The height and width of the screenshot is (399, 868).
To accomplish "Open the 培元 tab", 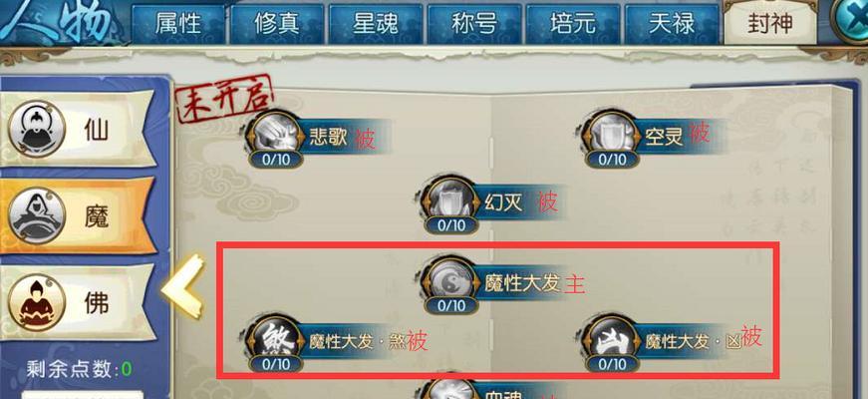I will (572, 24).
